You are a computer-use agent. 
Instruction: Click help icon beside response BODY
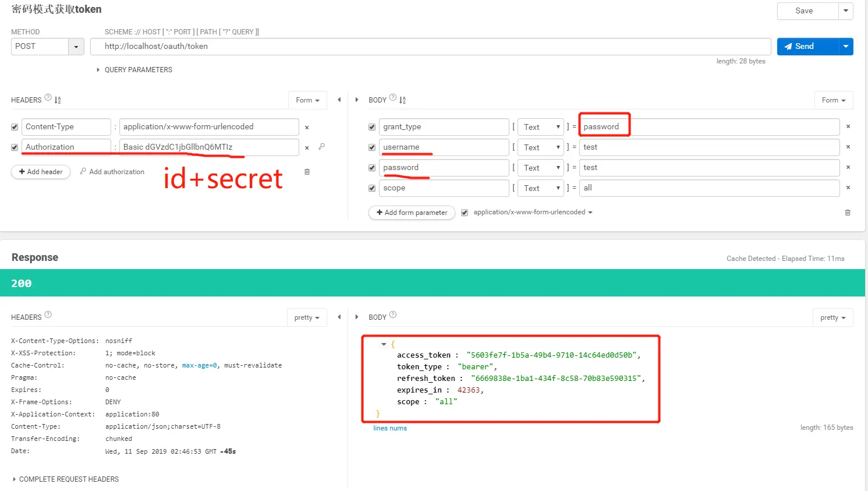point(393,315)
